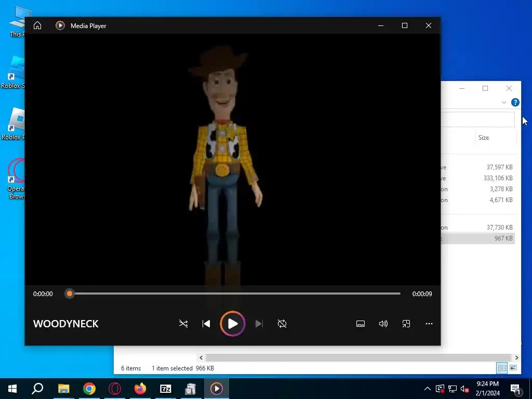Click the orange seek bar thumb

[x=70, y=294]
